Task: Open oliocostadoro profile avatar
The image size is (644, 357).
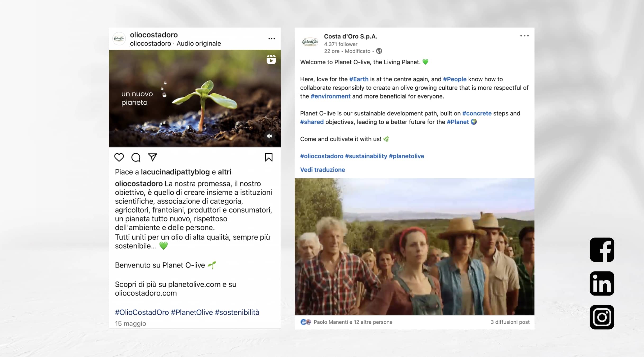Action: [x=119, y=39]
